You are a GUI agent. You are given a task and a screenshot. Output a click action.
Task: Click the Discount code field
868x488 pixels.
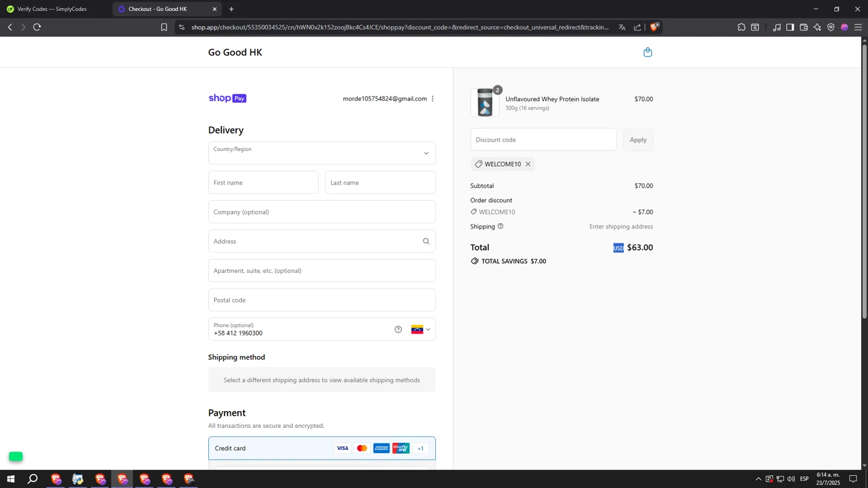pos(543,140)
